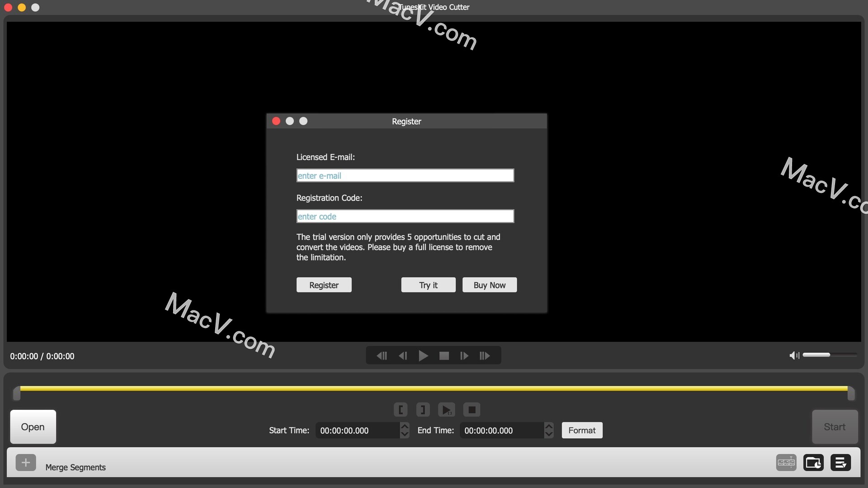Viewport: 868px width, 488px height.
Task: Jump to next keyframe in the playback bar
Action: click(485, 356)
